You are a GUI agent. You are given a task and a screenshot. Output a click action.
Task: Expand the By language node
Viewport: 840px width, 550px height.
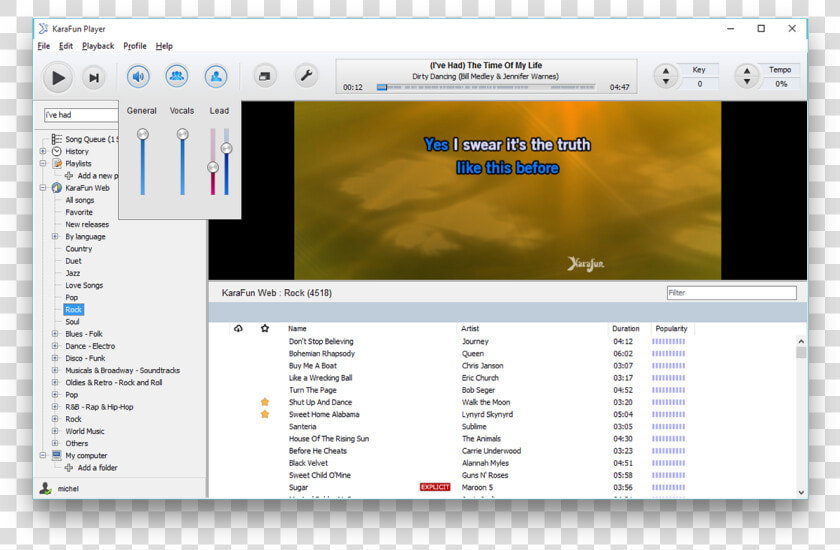(55, 236)
